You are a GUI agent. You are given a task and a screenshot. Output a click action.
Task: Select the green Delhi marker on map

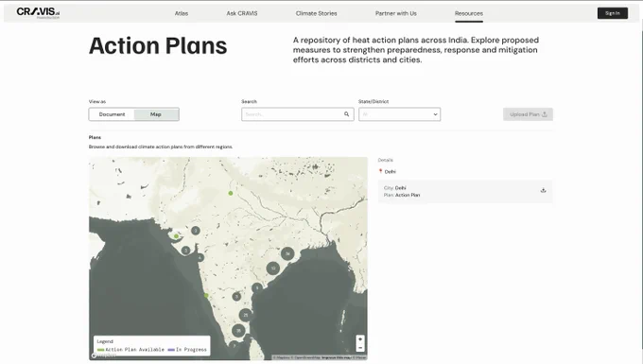coord(231,193)
